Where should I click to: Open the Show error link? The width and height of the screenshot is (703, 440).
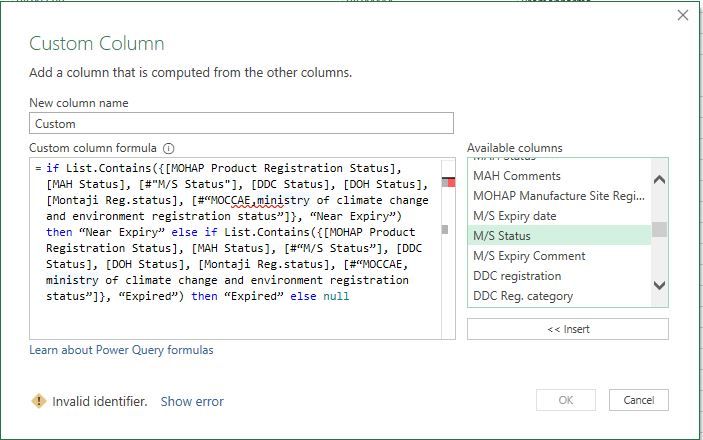pos(192,401)
